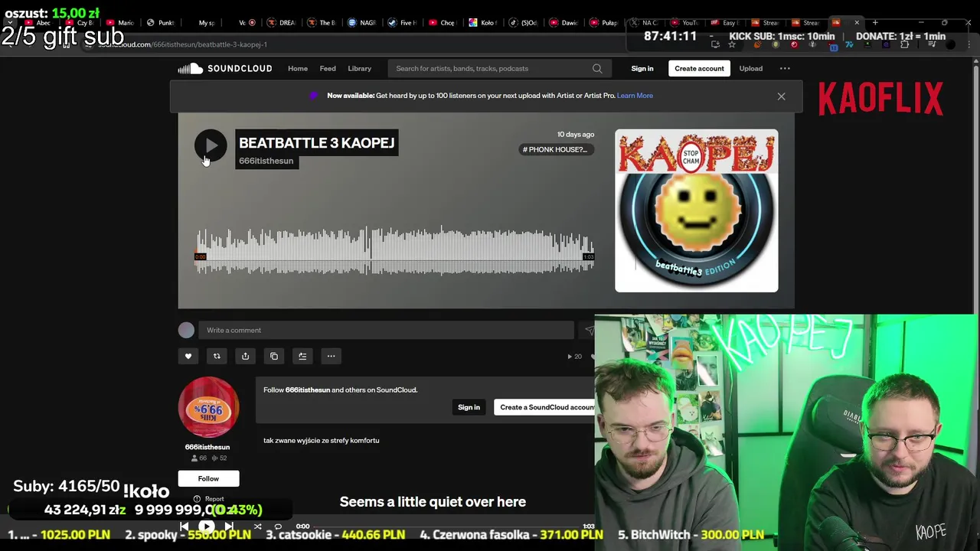The width and height of the screenshot is (980, 551).
Task: Click the PHONK HOUSE tag
Action: (x=555, y=149)
